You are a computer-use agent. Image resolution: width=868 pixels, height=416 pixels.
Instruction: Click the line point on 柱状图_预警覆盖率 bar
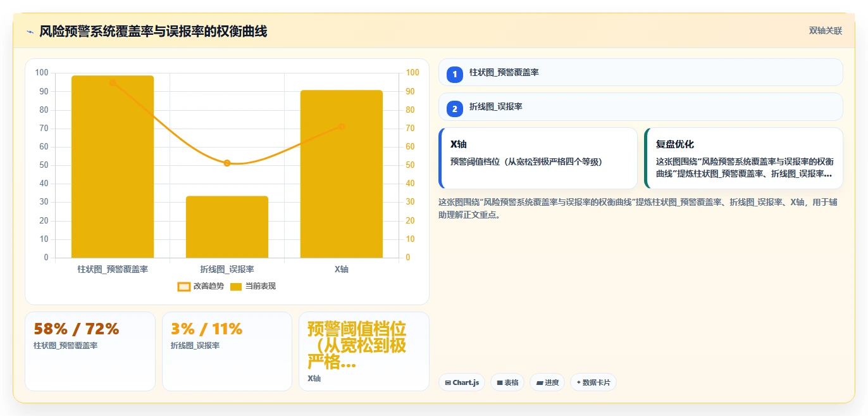click(113, 82)
